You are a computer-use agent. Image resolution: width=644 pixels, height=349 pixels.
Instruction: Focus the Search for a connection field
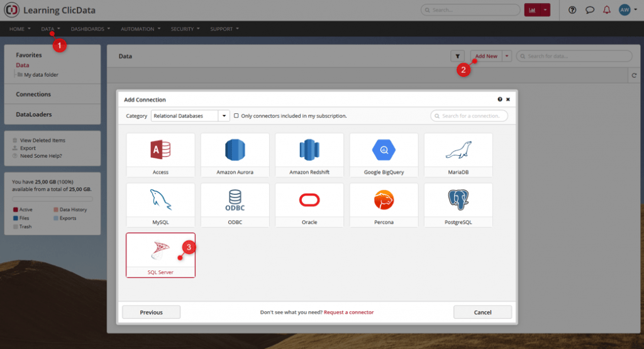[x=469, y=116]
